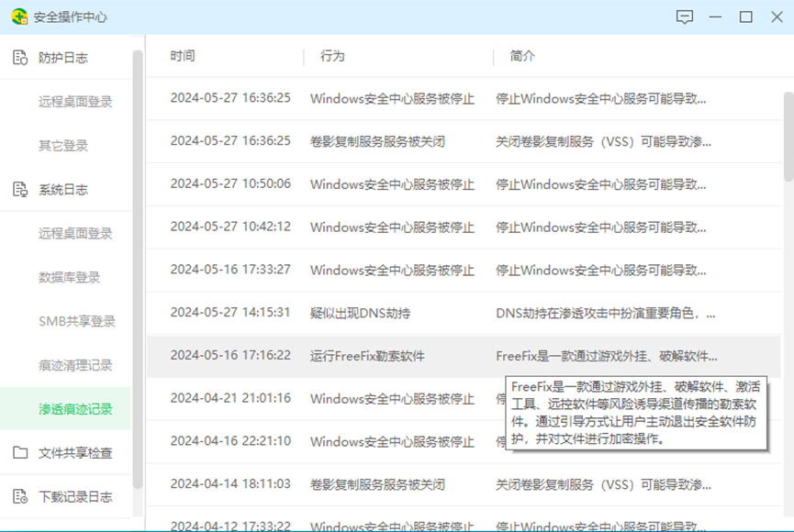The height and width of the screenshot is (532, 794).
Task: Click the 文件共享检查 folder icon
Action: [x=20, y=452]
